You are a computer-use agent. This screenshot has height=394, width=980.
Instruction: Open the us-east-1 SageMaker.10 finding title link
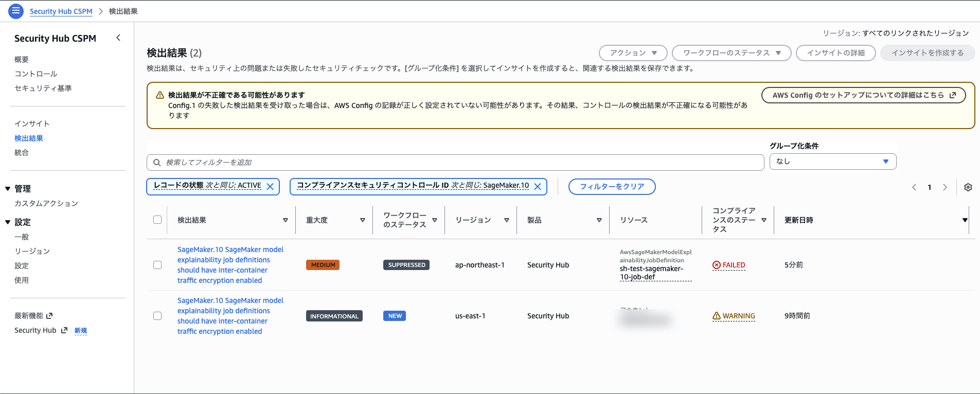[x=230, y=316]
